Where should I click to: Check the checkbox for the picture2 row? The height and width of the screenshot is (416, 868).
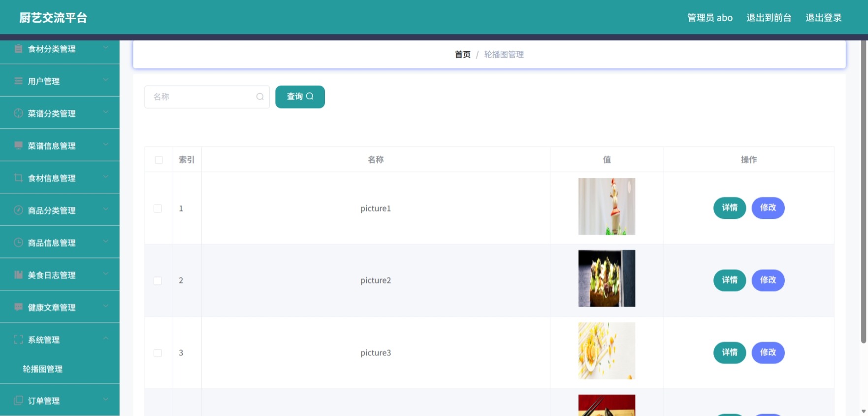[x=158, y=280]
